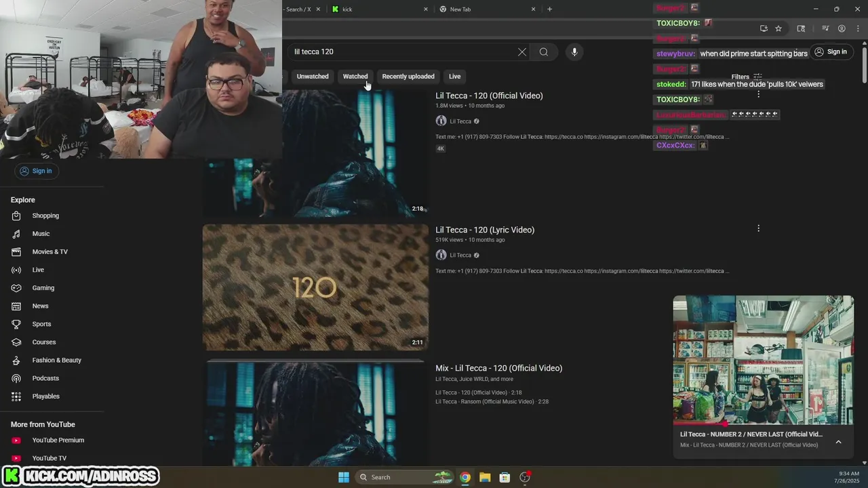Open options menu for 120 Lyric Video
Viewport: 868px width, 488px height.
click(758, 229)
